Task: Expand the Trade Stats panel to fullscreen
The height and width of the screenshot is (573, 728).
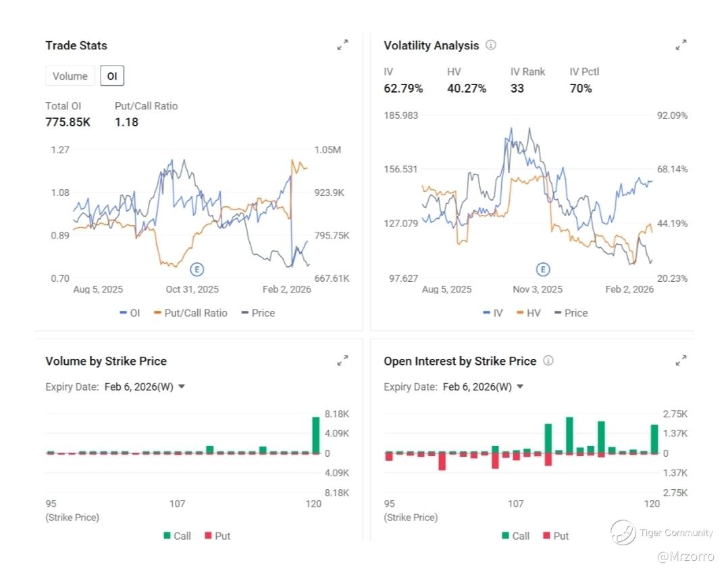Action: (x=343, y=45)
